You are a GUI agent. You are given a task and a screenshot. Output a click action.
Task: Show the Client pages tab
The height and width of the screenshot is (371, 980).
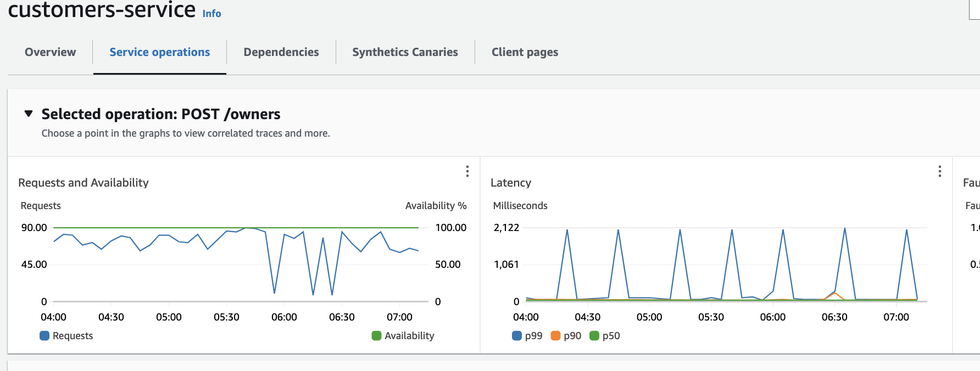pyautogui.click(x=525, y=52)
